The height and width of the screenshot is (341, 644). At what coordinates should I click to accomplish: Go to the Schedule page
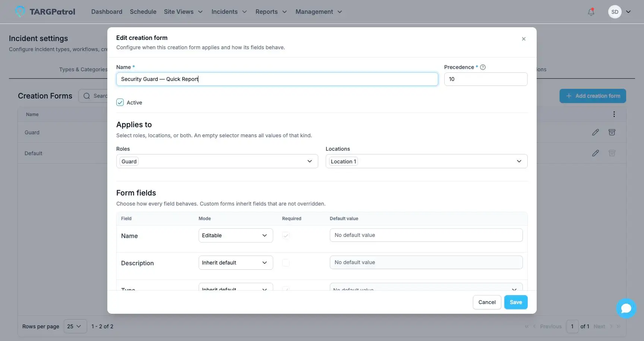click(x=143, y=12)
